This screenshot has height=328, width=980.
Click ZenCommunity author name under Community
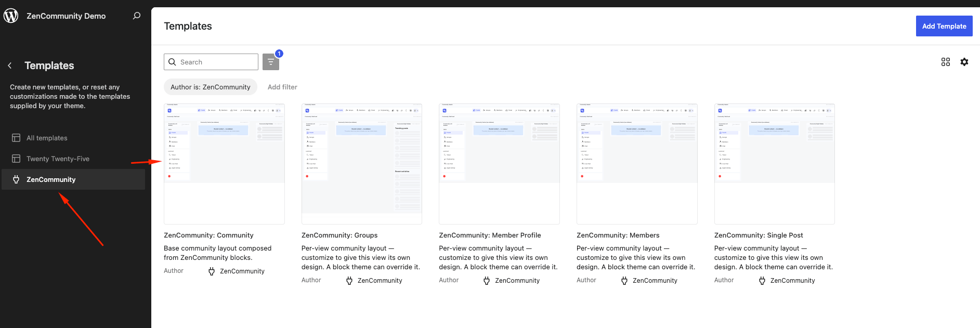(x=242, y=271)
